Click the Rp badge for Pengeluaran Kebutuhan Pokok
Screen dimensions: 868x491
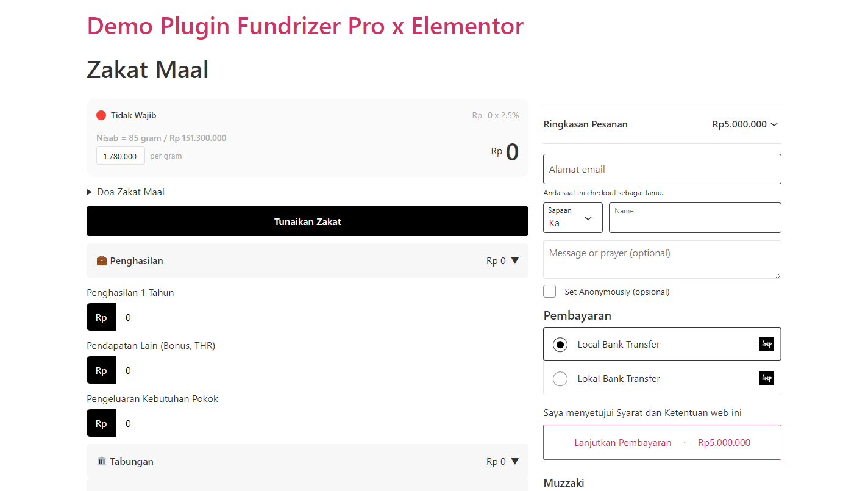101,423
